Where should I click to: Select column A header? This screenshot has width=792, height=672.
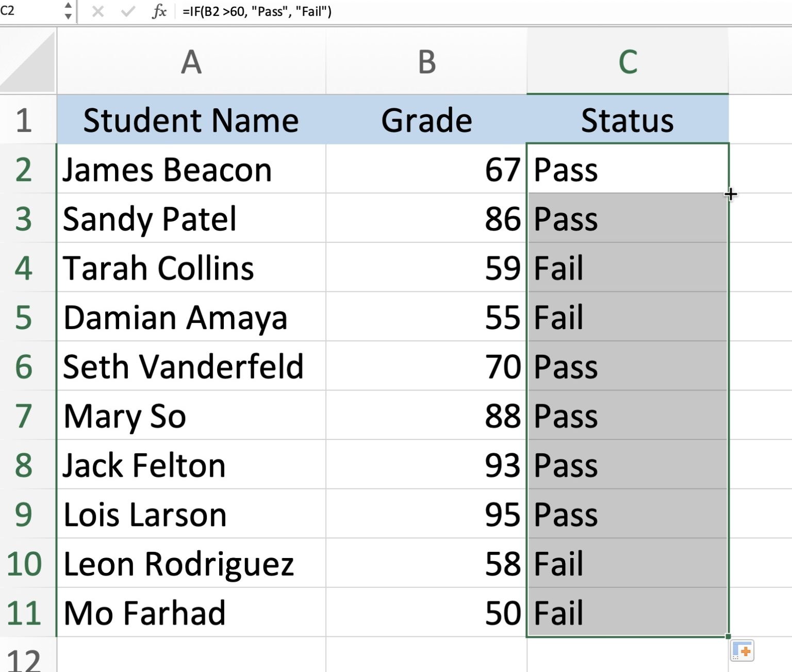click(x=191, y=61)
